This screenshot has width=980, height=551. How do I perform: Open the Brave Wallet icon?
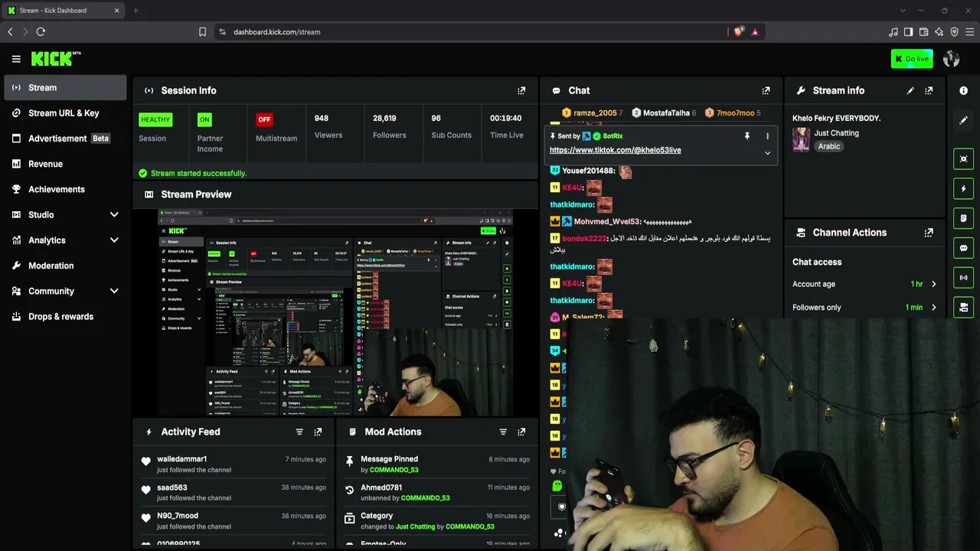coord(924,32)
